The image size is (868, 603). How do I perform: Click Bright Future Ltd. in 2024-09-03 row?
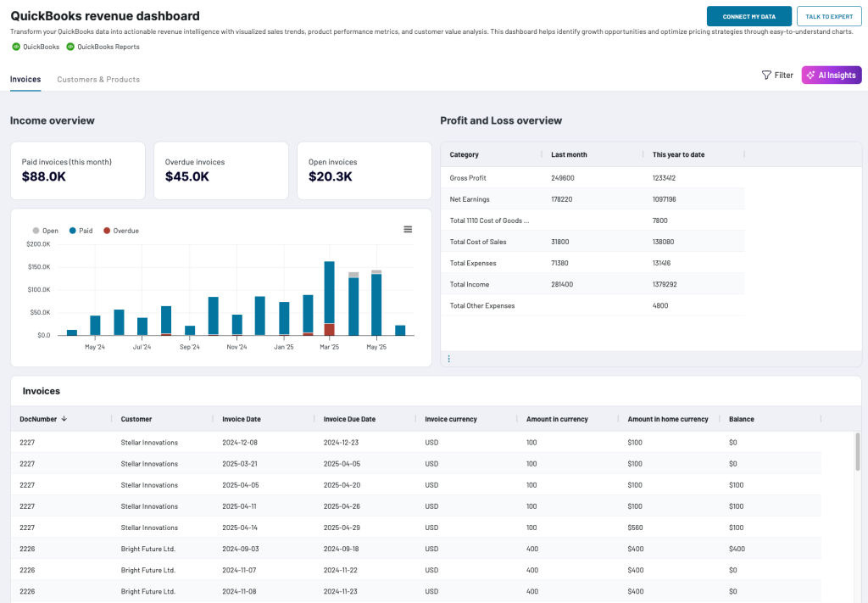pos(147,549)
